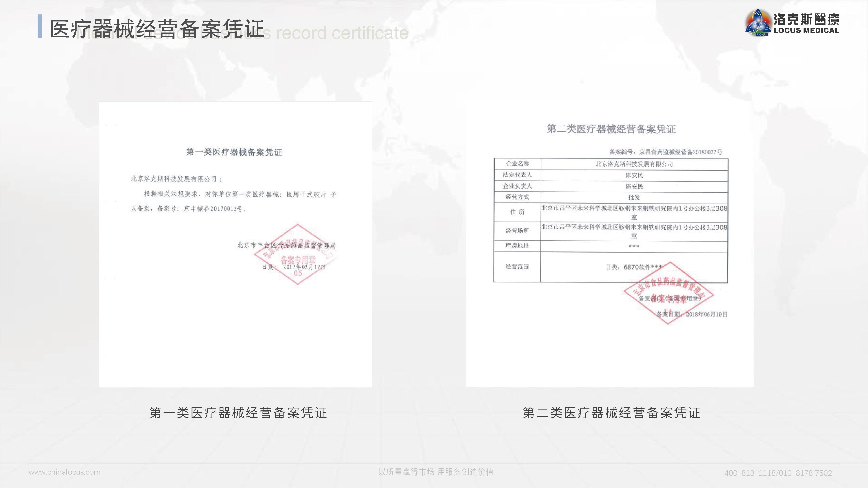
Task: Click issuer 北京市丰台区食品药品监督管理局
Action: (x=286, y=245)
